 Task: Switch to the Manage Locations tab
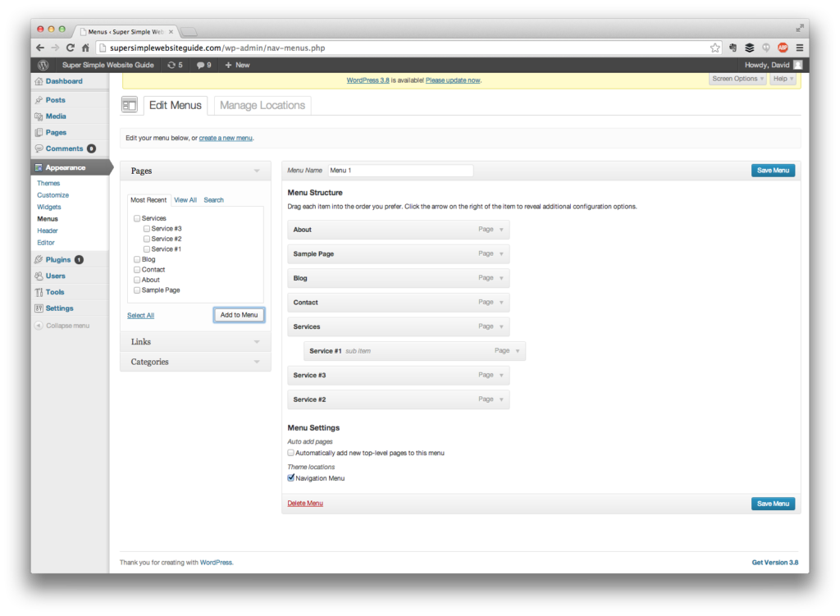262,105
